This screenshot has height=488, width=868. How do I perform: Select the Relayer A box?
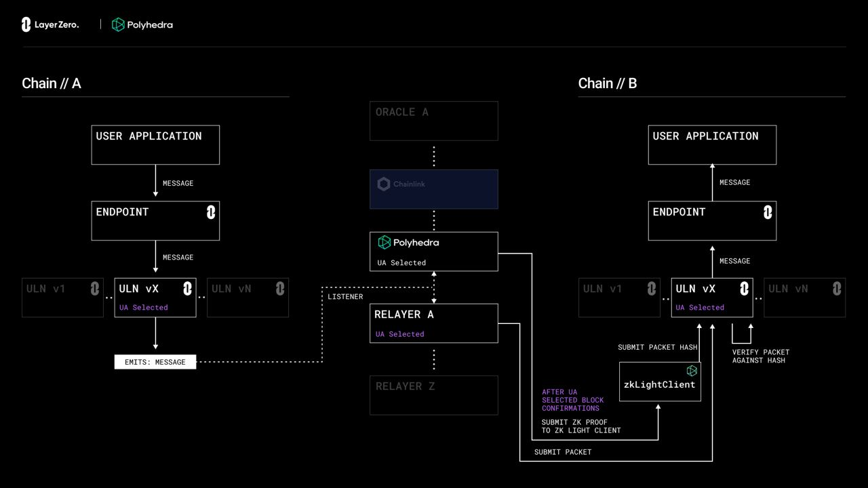tap(434, 323)
